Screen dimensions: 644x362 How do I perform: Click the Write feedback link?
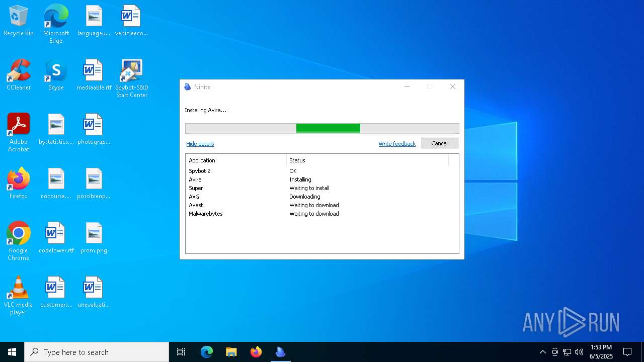click(397, 144)
